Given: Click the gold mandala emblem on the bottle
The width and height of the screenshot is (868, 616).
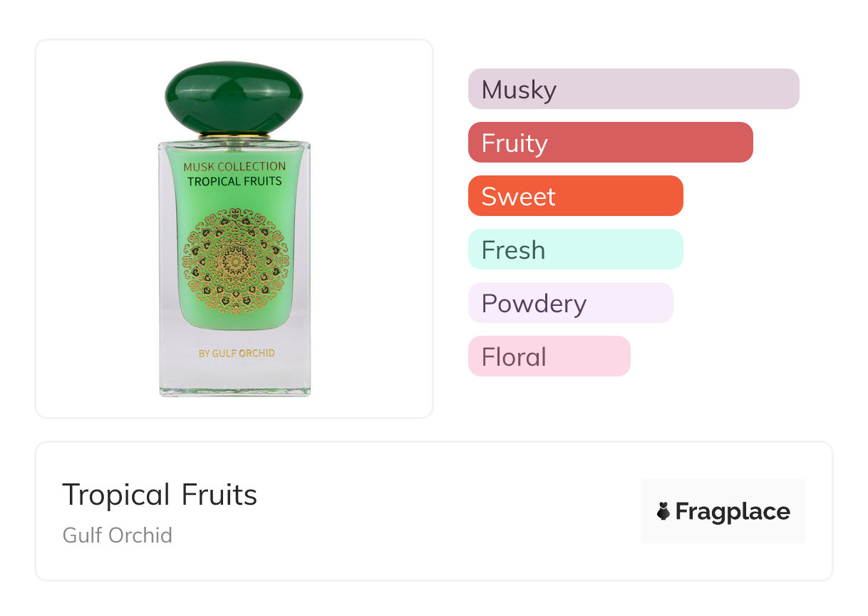Looking at the screenshot, I should click(235, 262).
